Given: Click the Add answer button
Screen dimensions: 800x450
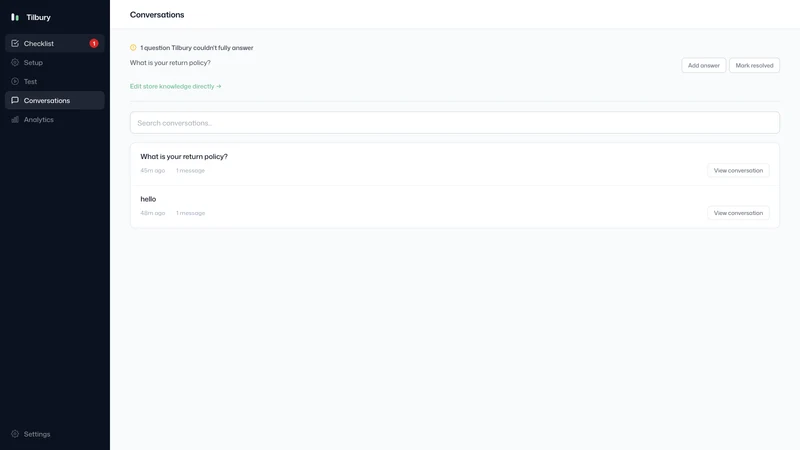Looking at the screenshot, I should (x=704, y=65).
